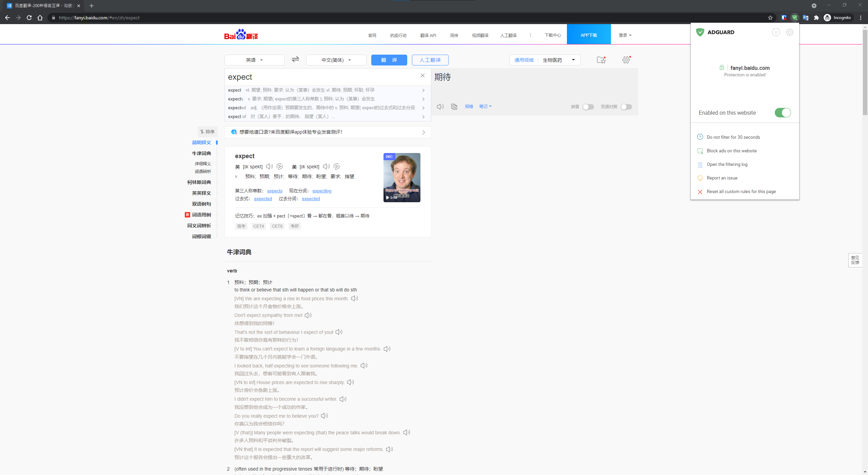Toggle the 双语对照 bilingual switch

coord(626,107)
